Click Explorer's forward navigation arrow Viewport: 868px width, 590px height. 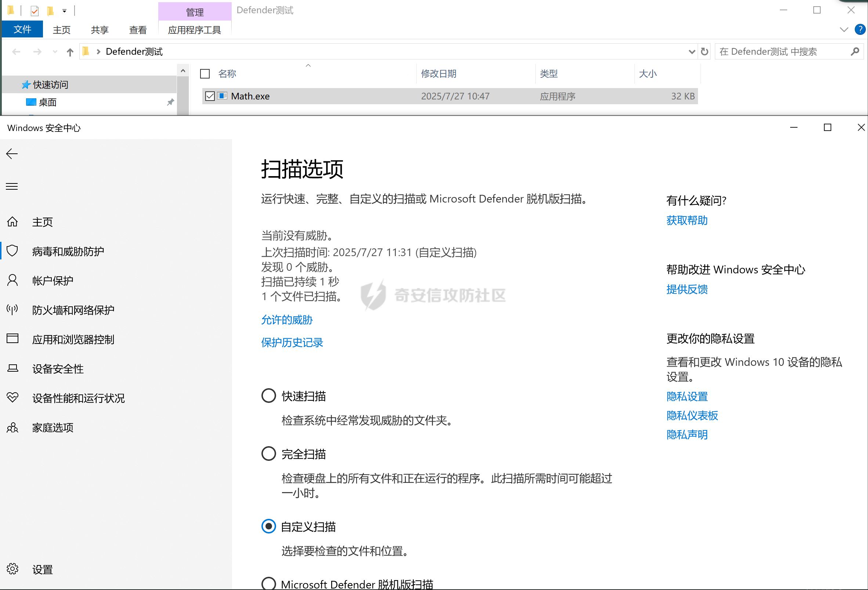[37, 51]
